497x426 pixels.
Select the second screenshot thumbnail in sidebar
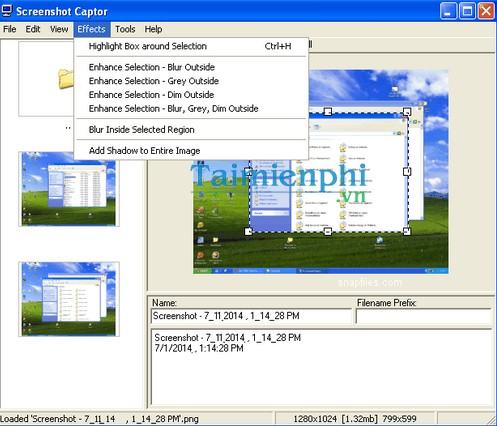click(x=69, y=299)
